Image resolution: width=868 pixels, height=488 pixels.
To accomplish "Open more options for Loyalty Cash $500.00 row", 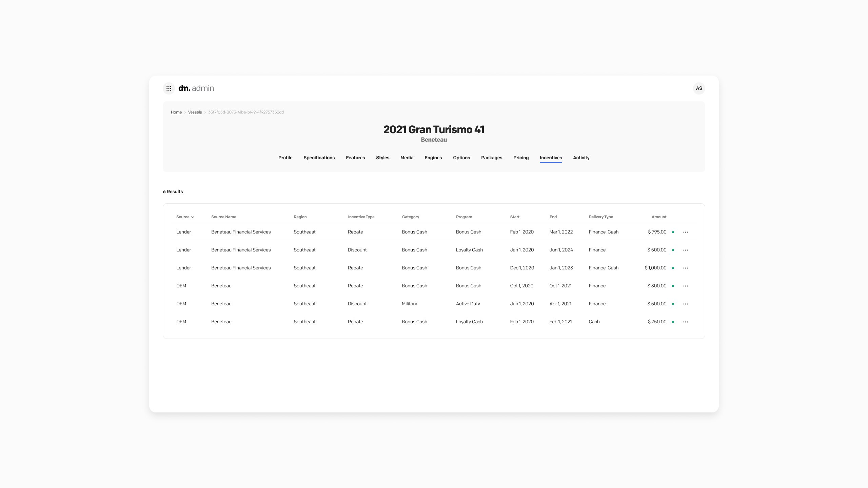I will coord(685,250).
